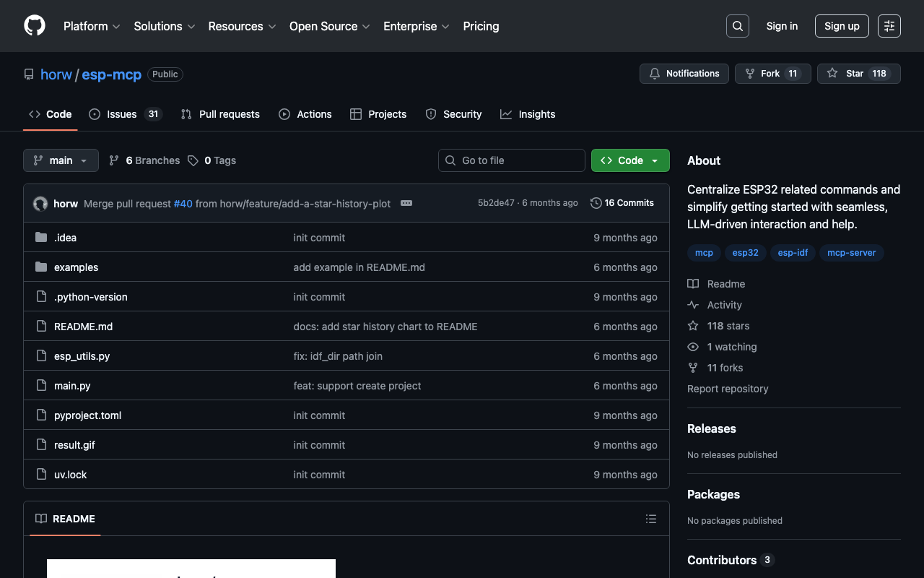The width and height of the screenshot is (924, 578).
Task: Toggle Notifications for this repository
Action: pyautogui.click(x=684, y=74)
